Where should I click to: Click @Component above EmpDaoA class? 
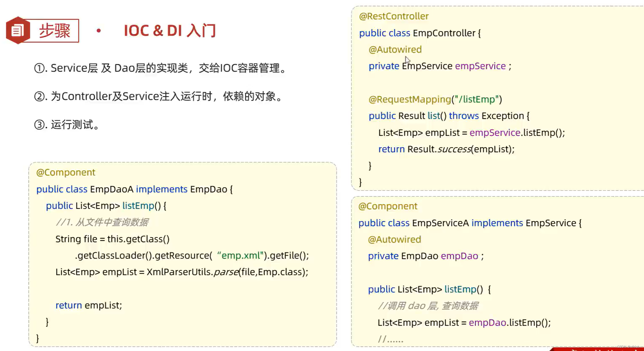coord(66,172)
